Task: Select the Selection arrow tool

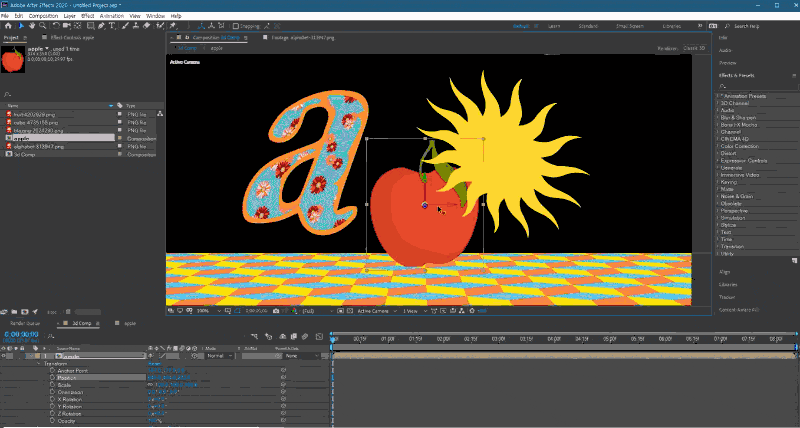Action: 20,26
